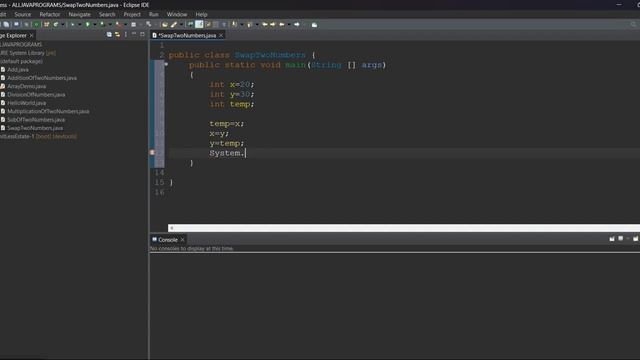Click the Search flashlight toolbar icon
Screen dimensions: 640x360
[x=174, y=24]
